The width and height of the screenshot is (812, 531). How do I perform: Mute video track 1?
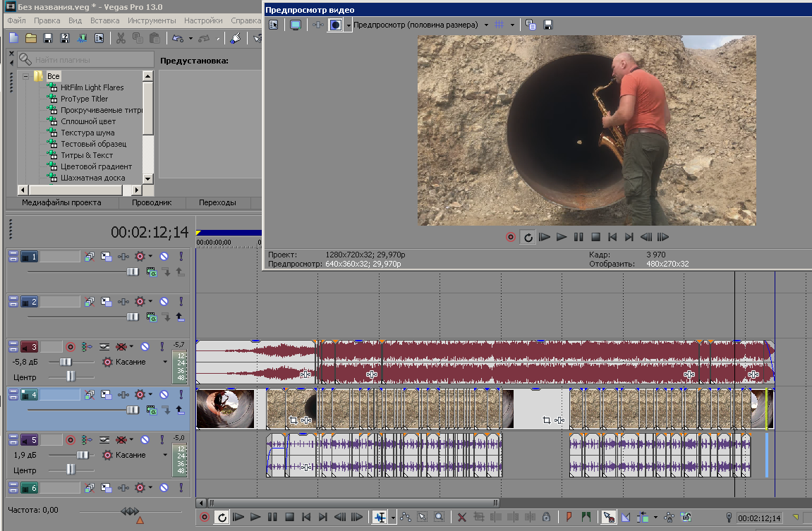click(164, 257)
